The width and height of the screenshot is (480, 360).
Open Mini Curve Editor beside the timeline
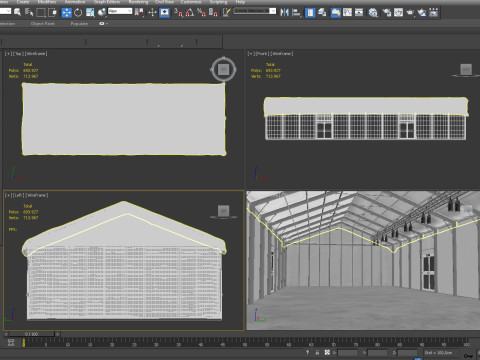[11, 342]
